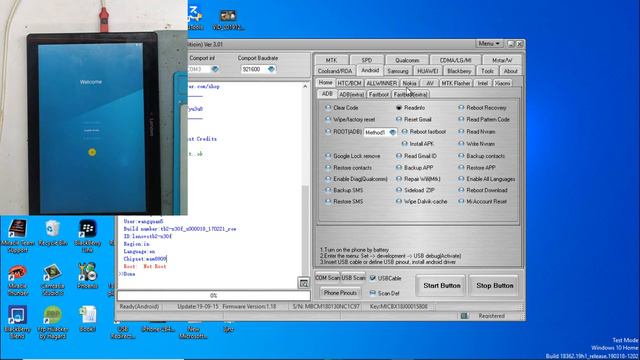Open Phone Pinouts button
Image resolution: width=640 pixels, height=360 pixels.
click(340, 293)
